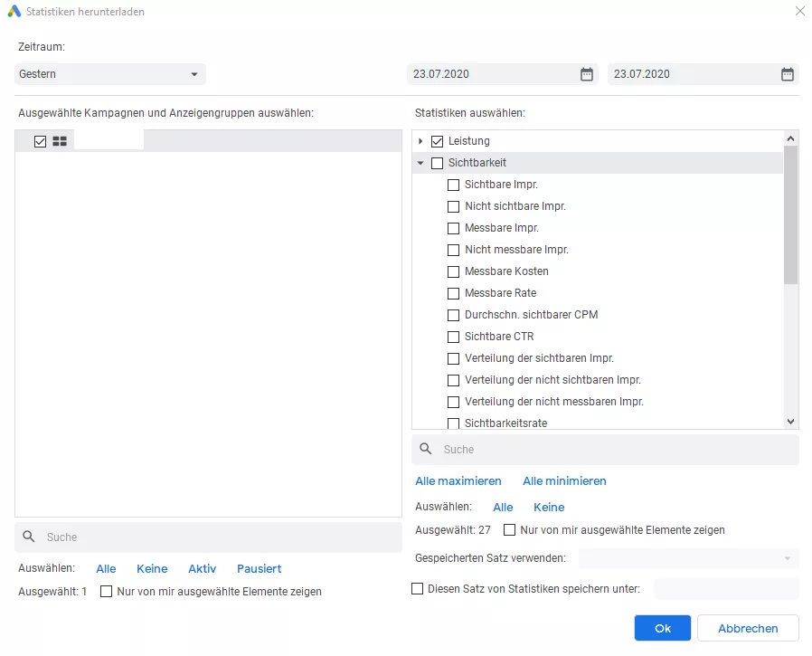
Task: Confirm with the Ok button
Action: click(662, 628)
